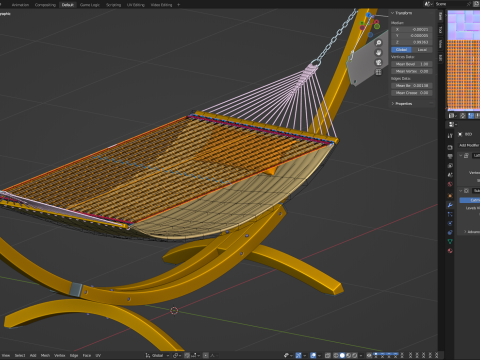Open the overlays options dropdown arrow
The height and width of the screenshot is (360, 480).
(319, 355)
